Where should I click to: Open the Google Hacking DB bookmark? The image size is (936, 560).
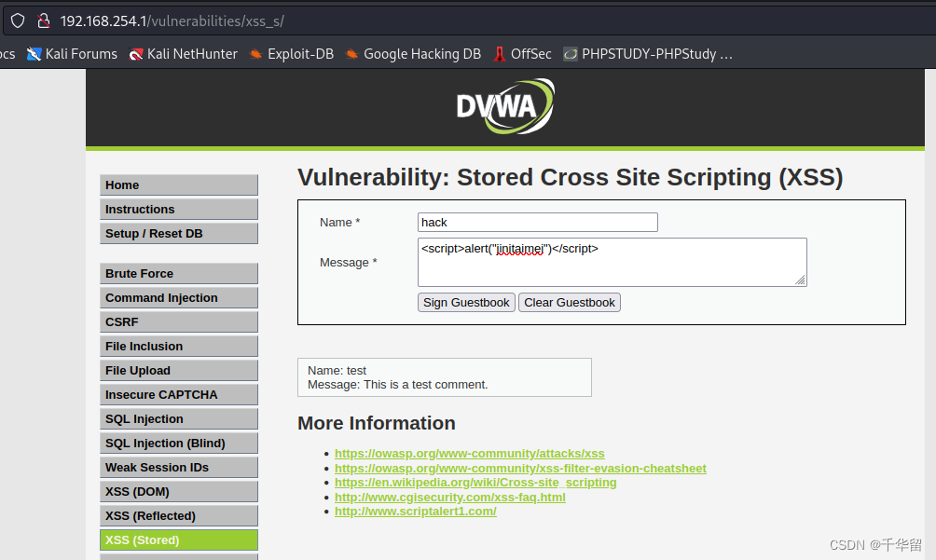click(413, 54)
